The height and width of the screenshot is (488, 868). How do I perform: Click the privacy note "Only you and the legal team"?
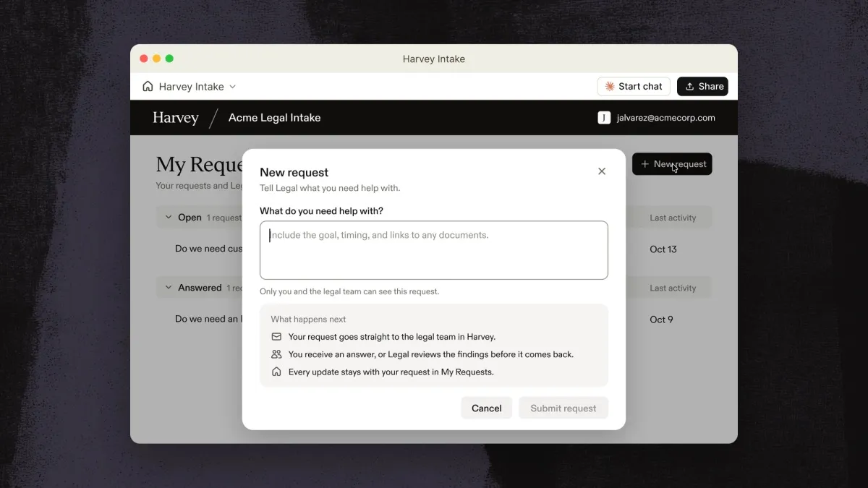pyautogui.click(x=349, y=291)
